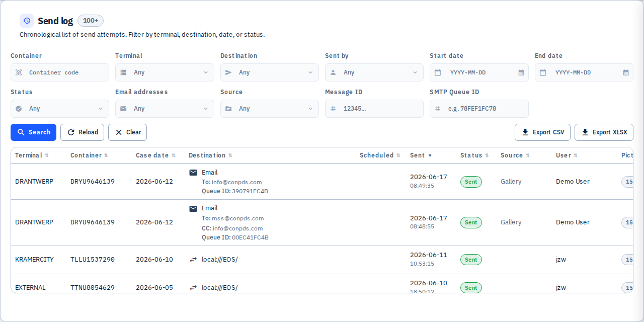Click the EXTERNAL terminal cell

pyautogui.click(x=30, y=288)
